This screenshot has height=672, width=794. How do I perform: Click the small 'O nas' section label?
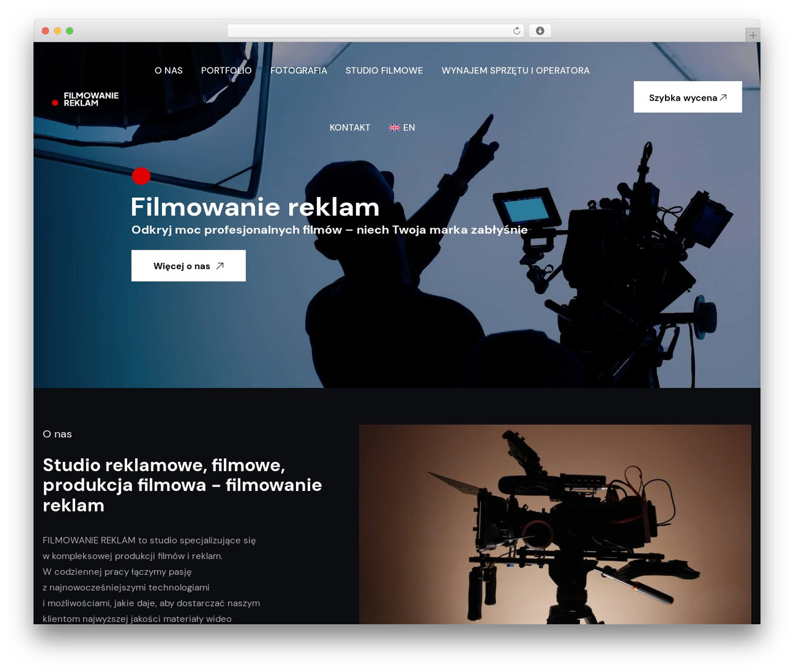(57, 434)
